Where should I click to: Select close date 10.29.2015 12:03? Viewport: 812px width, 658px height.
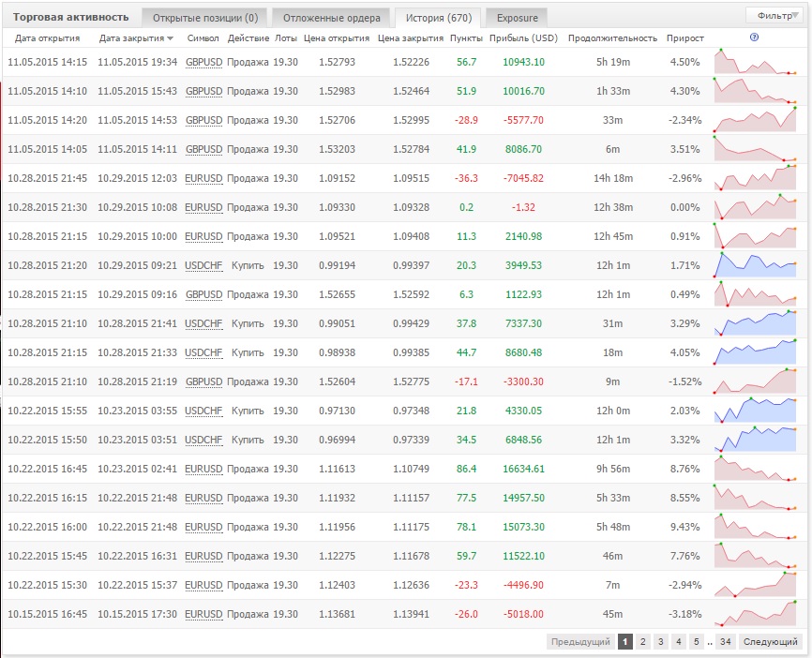(137, 178)
